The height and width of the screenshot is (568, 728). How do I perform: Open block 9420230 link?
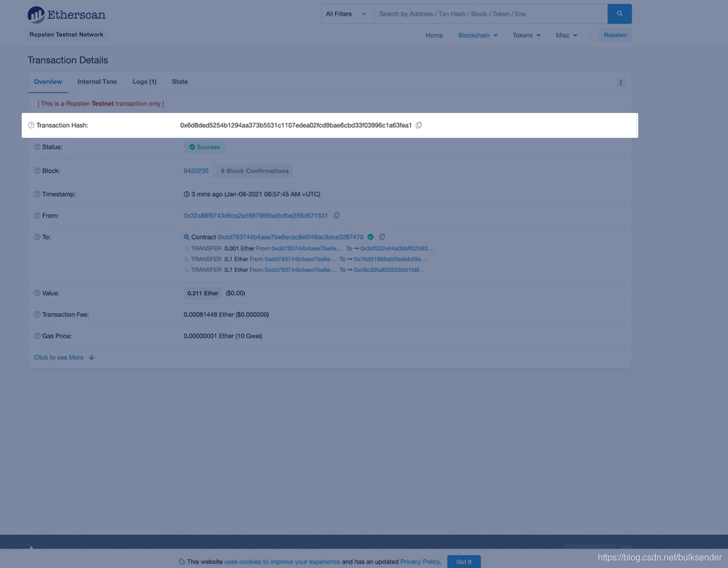[x=196, y=171]
